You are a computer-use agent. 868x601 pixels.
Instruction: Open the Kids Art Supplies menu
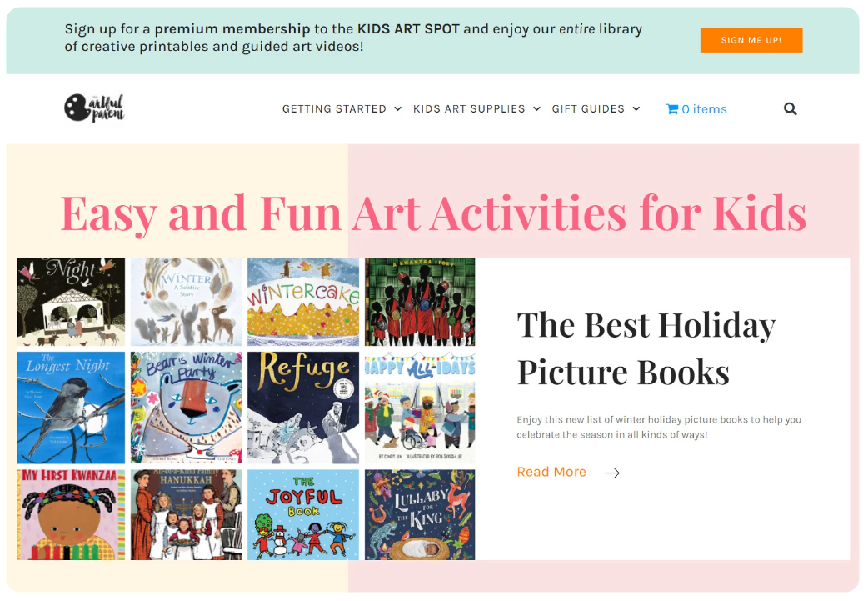[x=469, y=109]
